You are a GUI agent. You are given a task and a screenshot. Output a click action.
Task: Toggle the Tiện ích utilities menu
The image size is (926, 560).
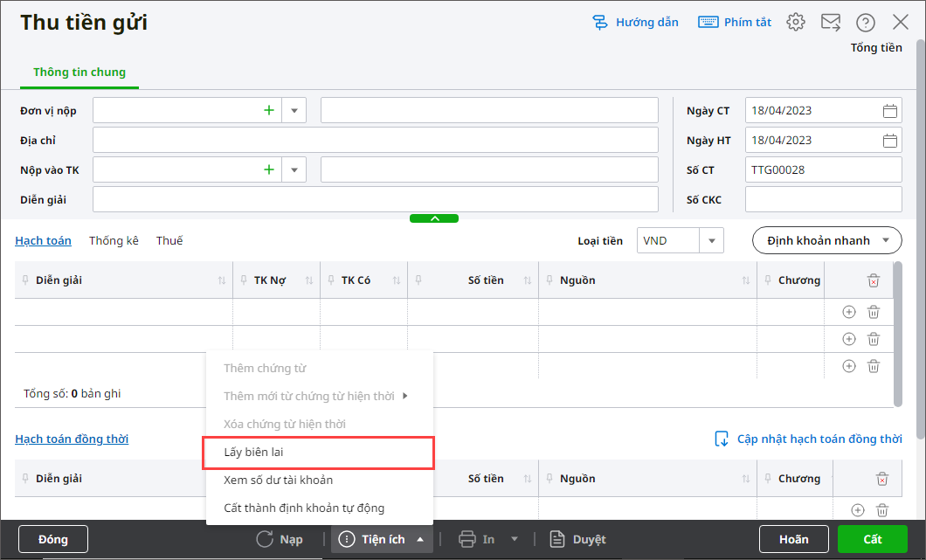(382, 539)
